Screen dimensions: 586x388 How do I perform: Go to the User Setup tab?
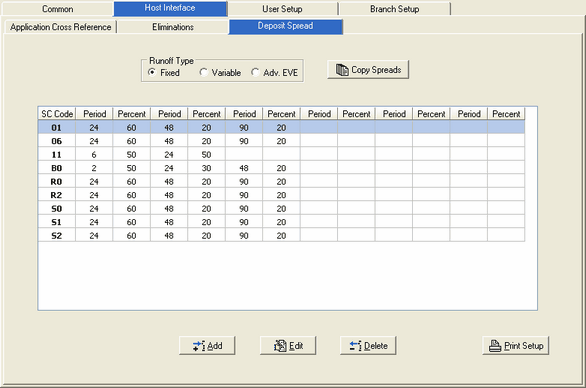tap(282, 9)
